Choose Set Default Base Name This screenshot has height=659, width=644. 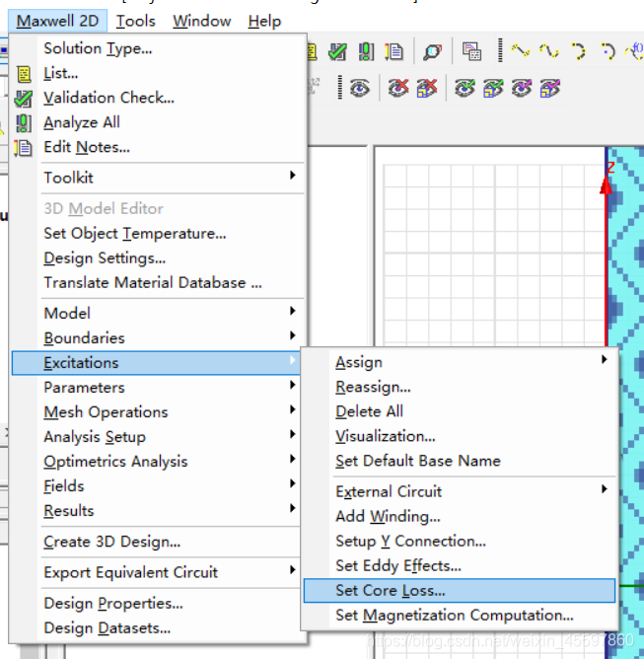(x=460, y=461)
